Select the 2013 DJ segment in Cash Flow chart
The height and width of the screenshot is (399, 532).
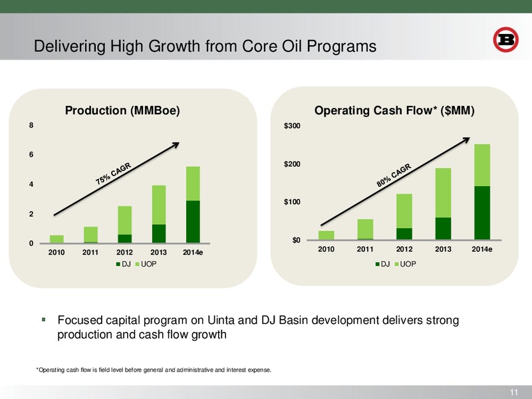(444, 229)
